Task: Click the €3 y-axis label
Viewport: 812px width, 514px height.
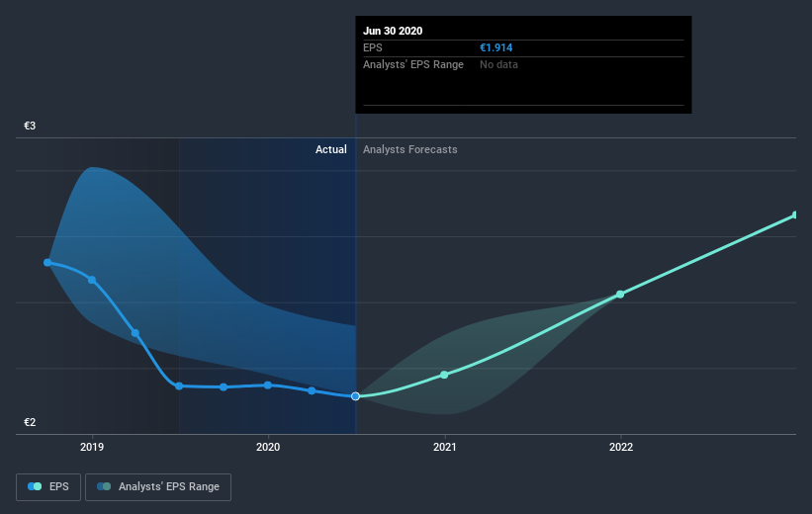Action: (x=30, y=126)
